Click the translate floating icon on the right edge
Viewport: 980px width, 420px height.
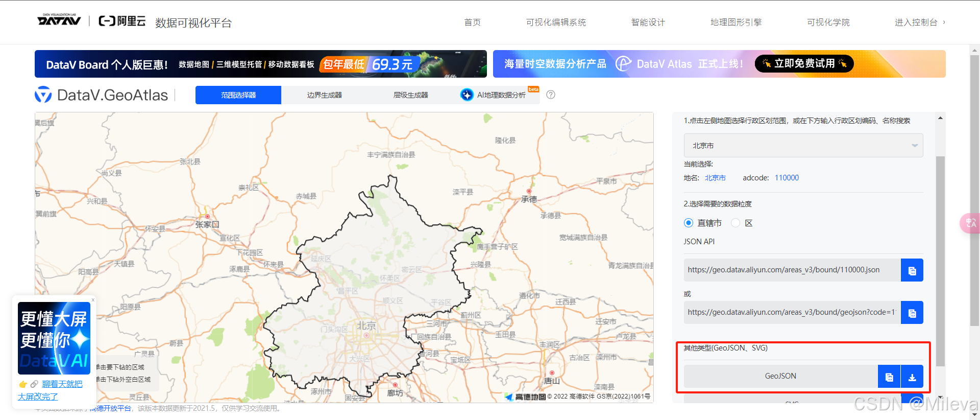coord(970,223)
